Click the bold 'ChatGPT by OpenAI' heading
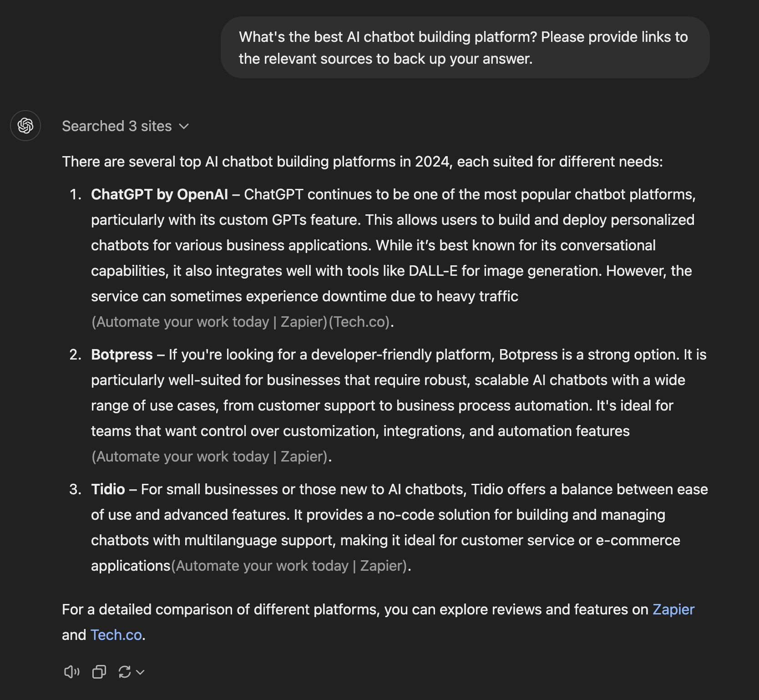 coord(160,194)
